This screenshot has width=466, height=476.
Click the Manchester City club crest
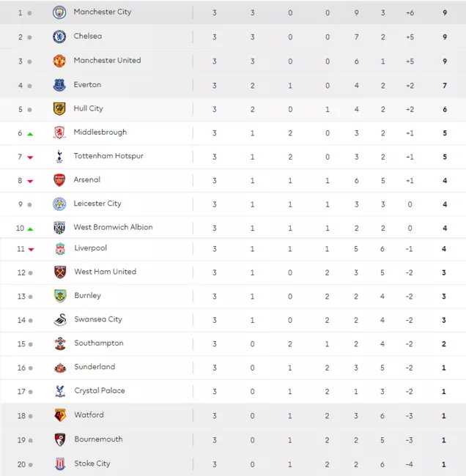pos(59,12)
